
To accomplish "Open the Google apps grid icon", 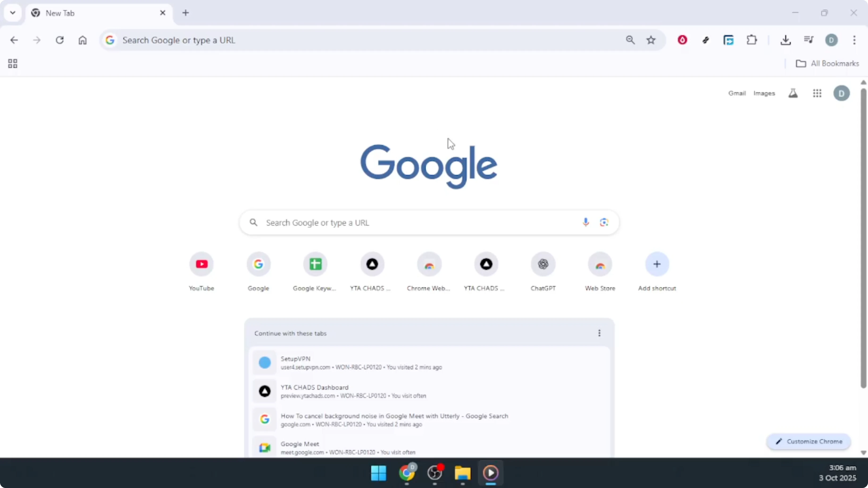I will [818, 93].
